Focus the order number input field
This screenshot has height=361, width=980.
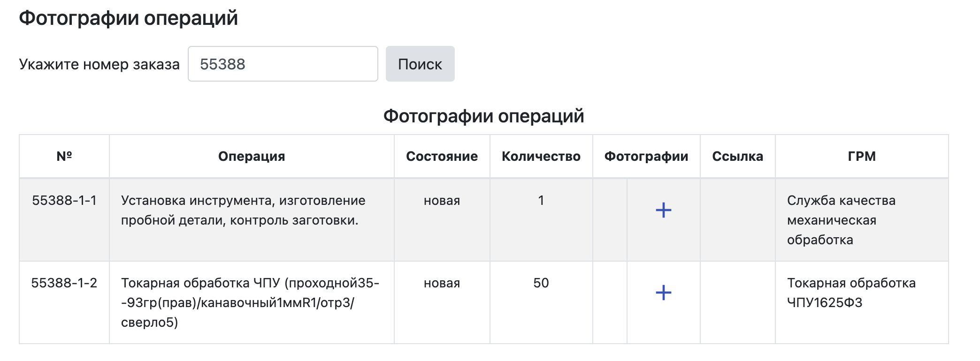point(283,64)
